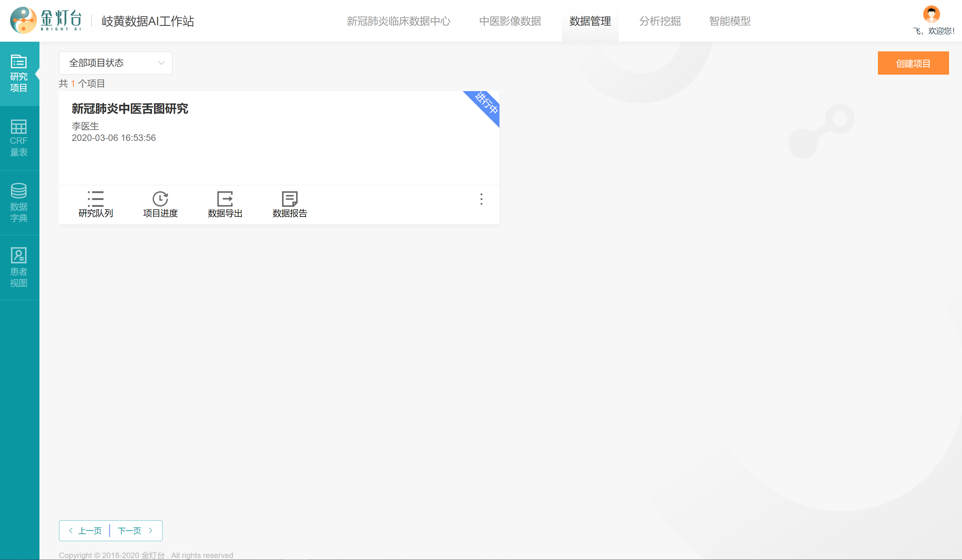Open the 智能模型 tab
Screen dimensions: 962x560
click(729, 21)
